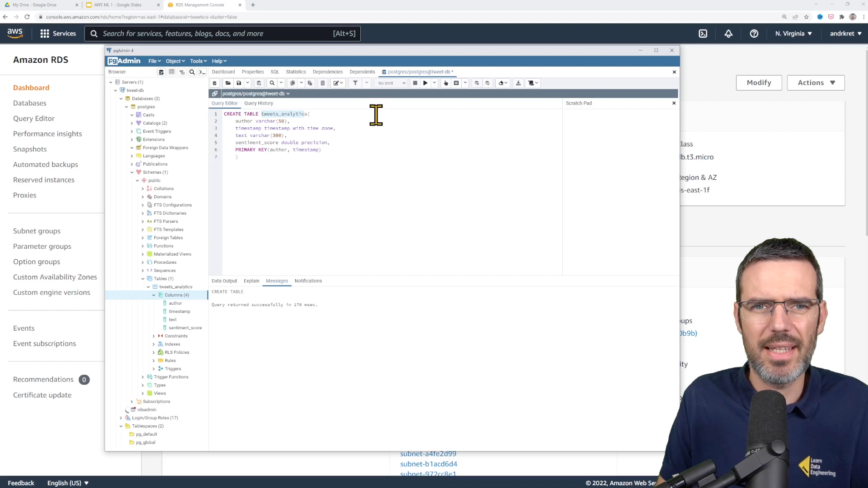
Task: Open the No limit rows dropdown
Action: (391, 83)
